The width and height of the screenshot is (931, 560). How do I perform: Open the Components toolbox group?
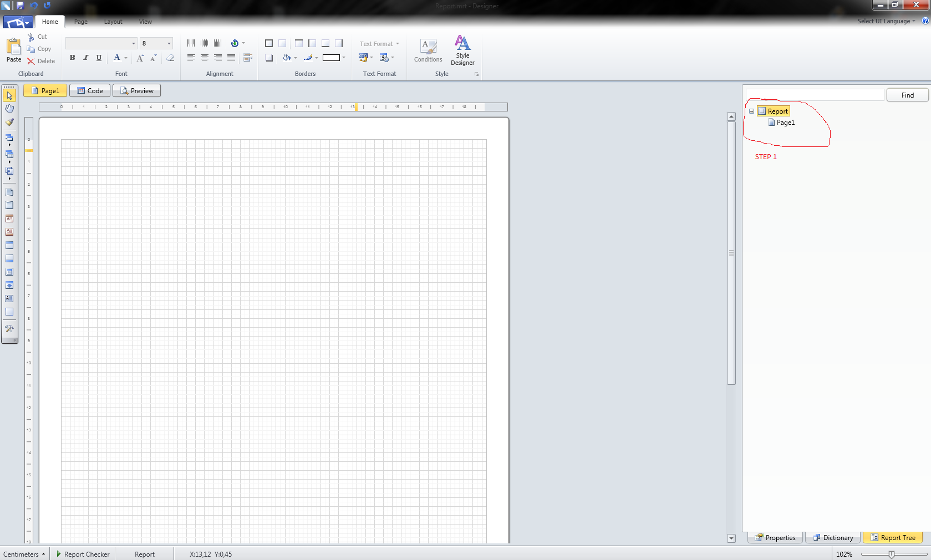(9, 173)
